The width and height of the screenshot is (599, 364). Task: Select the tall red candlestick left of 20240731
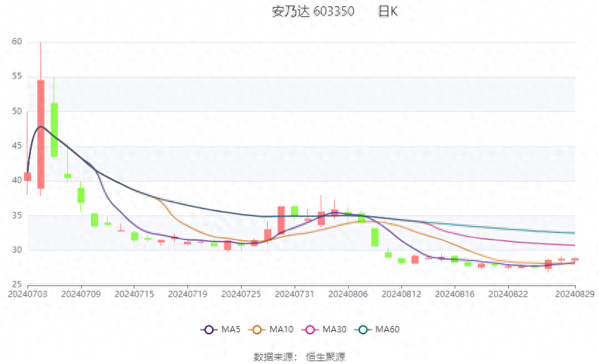coord(281,220)
